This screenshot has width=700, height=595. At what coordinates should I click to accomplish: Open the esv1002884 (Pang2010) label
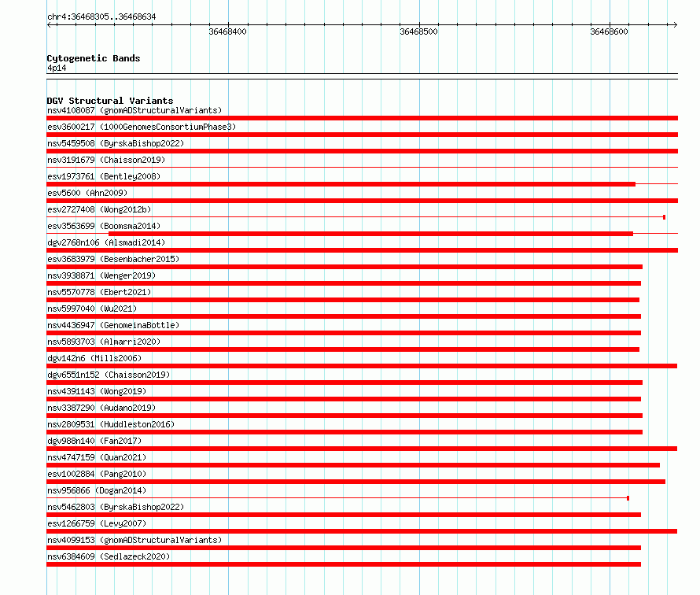(x=97, y=474)
